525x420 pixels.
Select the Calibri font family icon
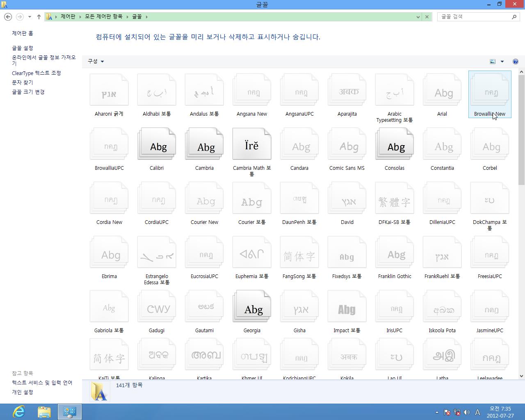coord(157,144)
